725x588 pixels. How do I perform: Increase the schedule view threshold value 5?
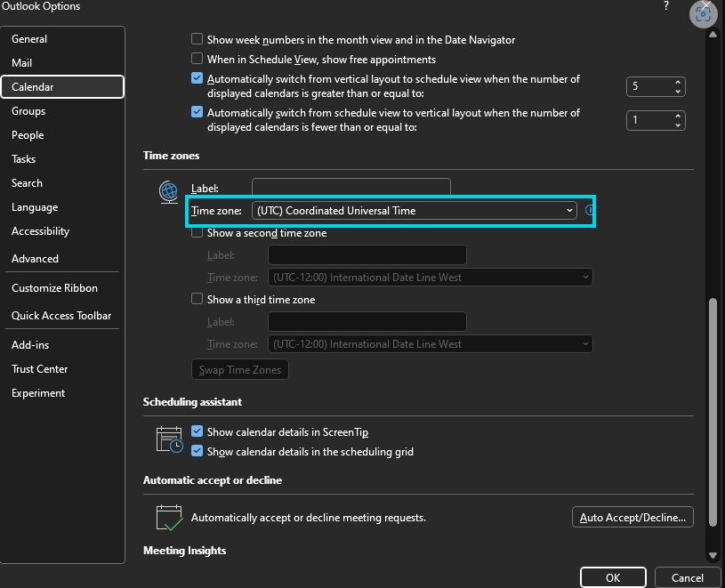tap(677, 82)
